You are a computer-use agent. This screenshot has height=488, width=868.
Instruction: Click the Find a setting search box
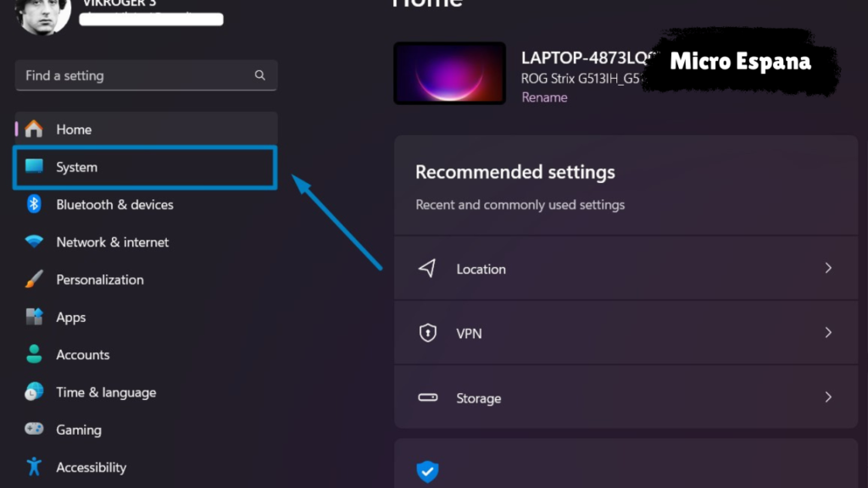tap(136, 75)
